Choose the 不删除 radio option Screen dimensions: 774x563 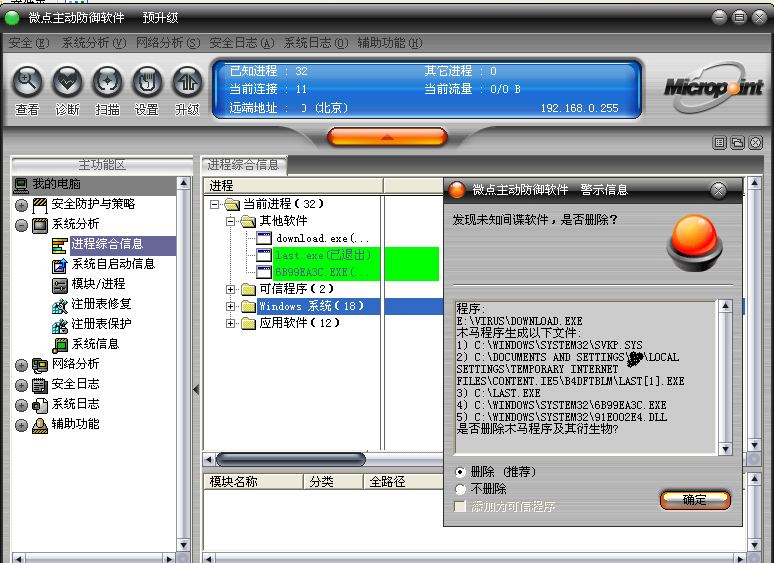(460, 489)
